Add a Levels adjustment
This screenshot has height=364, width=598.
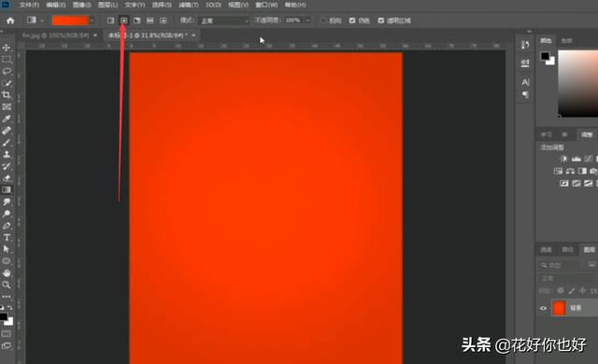[x=577, y=159]
